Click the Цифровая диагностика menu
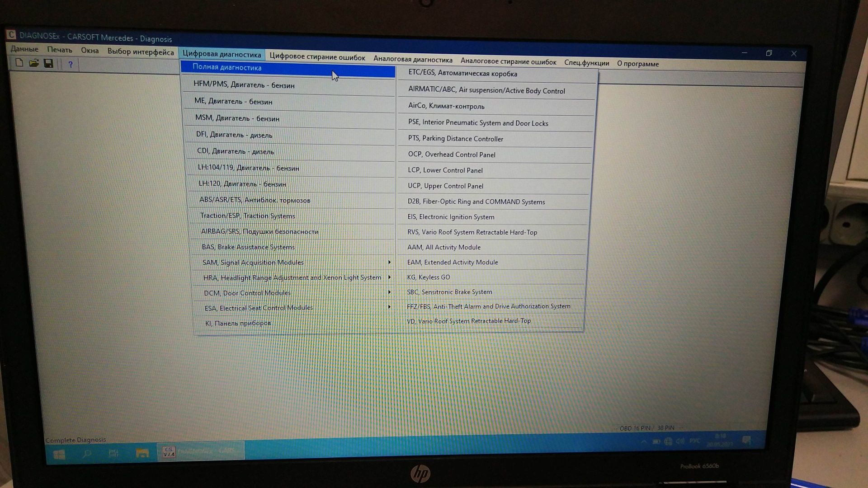 222,54
